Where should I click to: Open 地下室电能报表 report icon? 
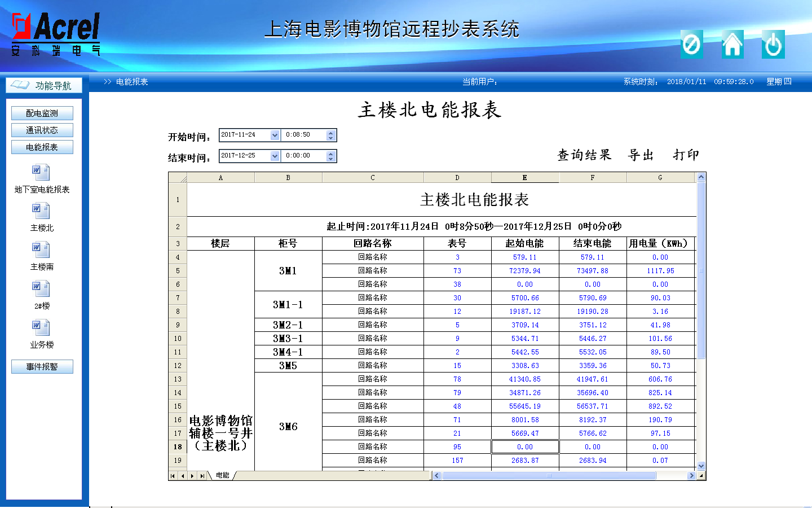point(41,172)
